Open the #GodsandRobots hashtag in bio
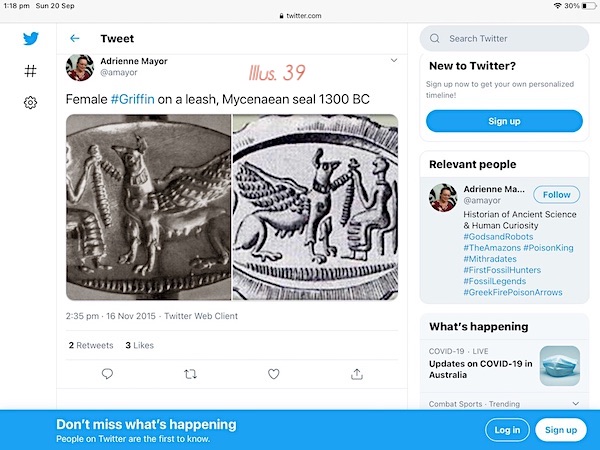Image resolution: width=600 pixels, height=450 pixels. (498, 236)
